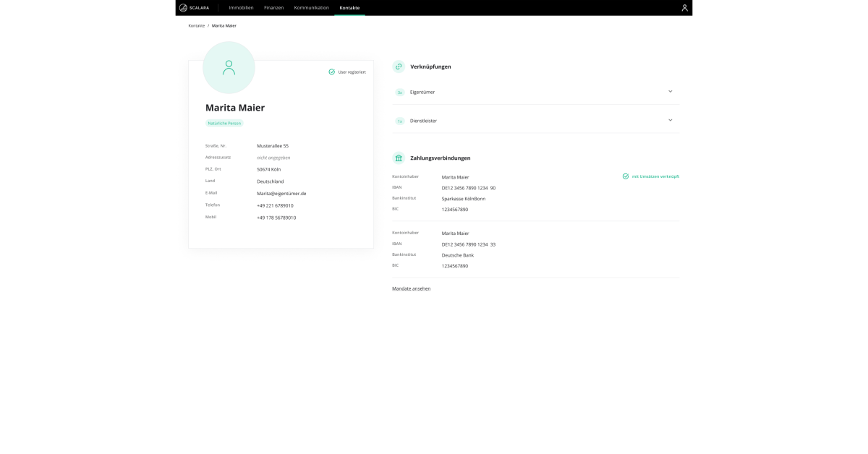Open the 'Mandate ansehen' link
This screenshot has width=868, height=454.
click(411, 288)
